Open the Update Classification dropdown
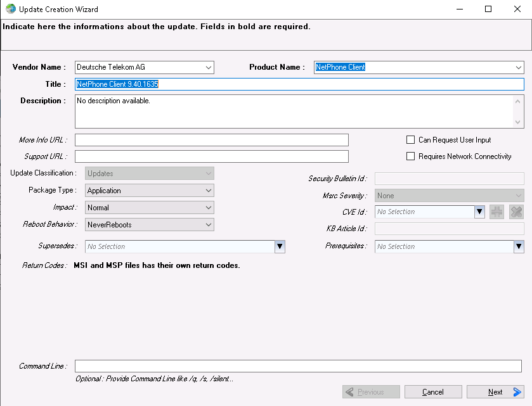Screen dimensions: 532x406 coord(150,174)
